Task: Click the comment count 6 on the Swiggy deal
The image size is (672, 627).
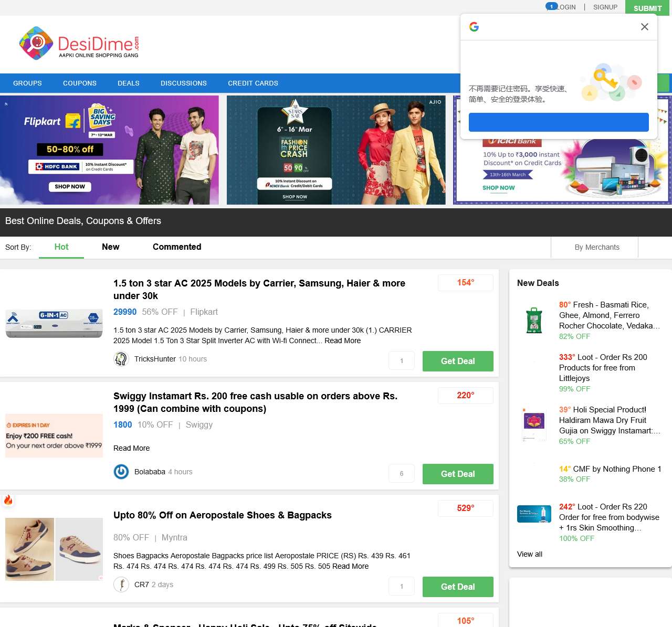Action: 402,474
